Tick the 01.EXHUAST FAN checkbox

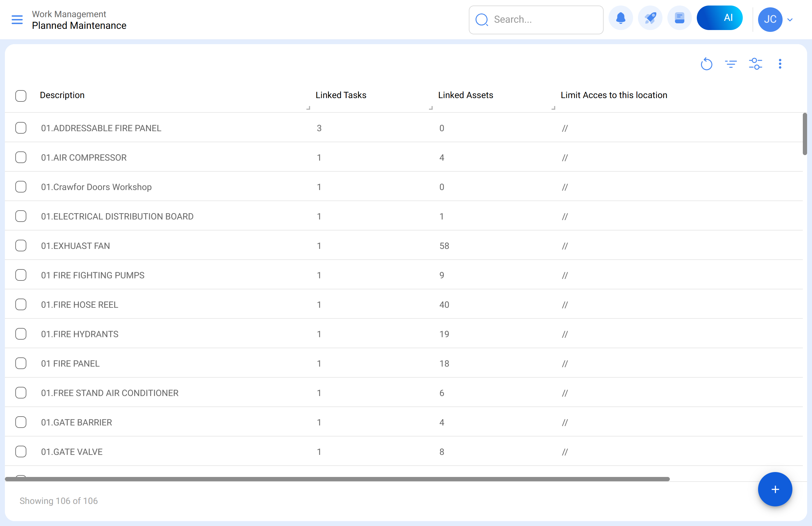click(21, 246)
